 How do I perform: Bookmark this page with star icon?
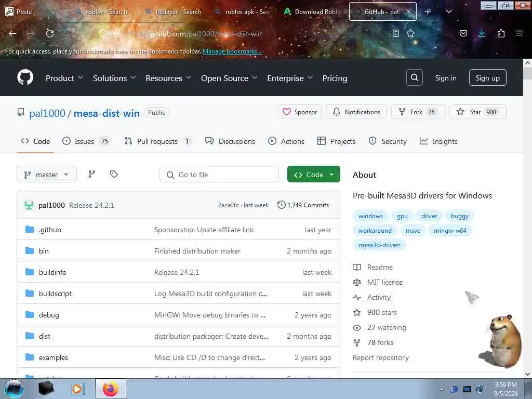pyautogui.click(x=410, y=33)
